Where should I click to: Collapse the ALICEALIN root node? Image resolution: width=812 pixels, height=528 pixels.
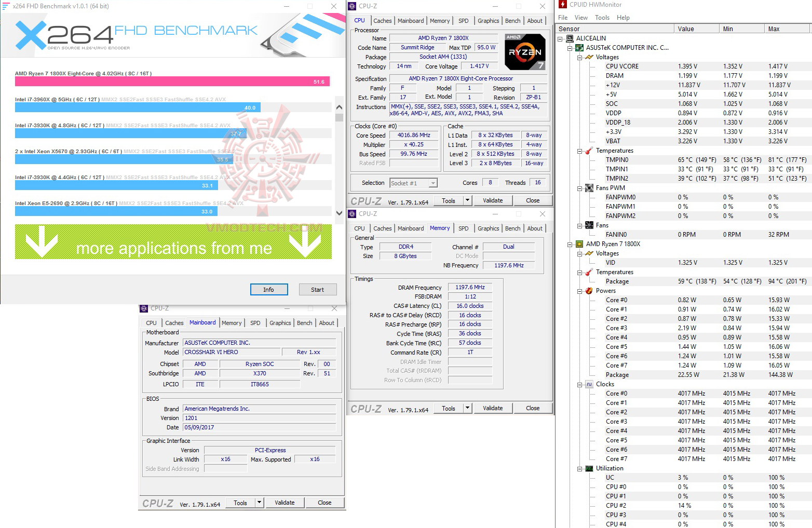tap(560, 39)
